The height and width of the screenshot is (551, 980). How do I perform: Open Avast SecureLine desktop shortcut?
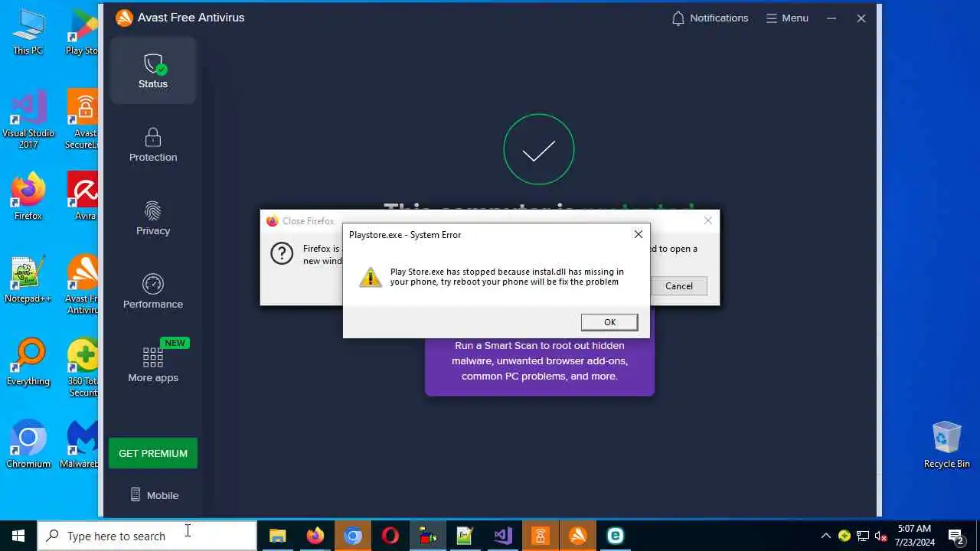(83, 119)
